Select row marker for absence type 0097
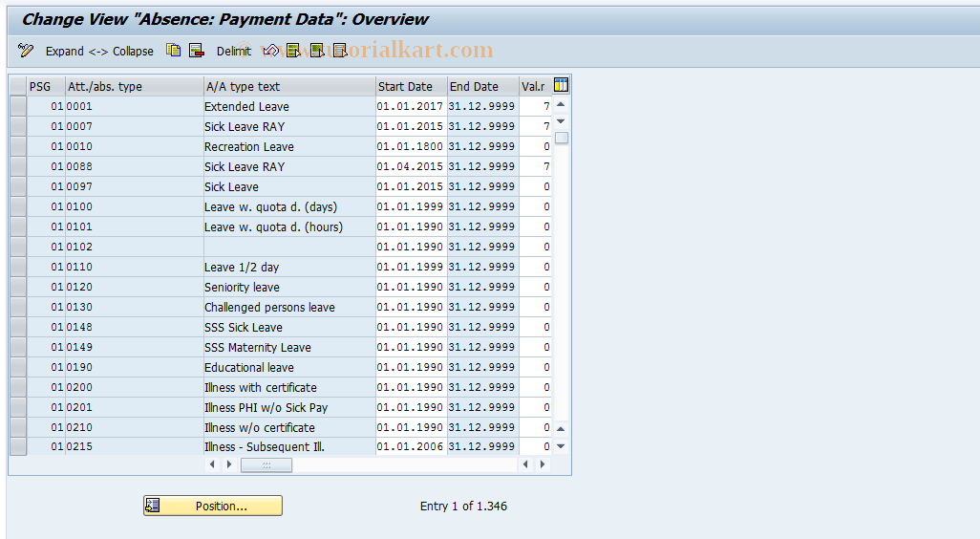 [x=18, y=186]
